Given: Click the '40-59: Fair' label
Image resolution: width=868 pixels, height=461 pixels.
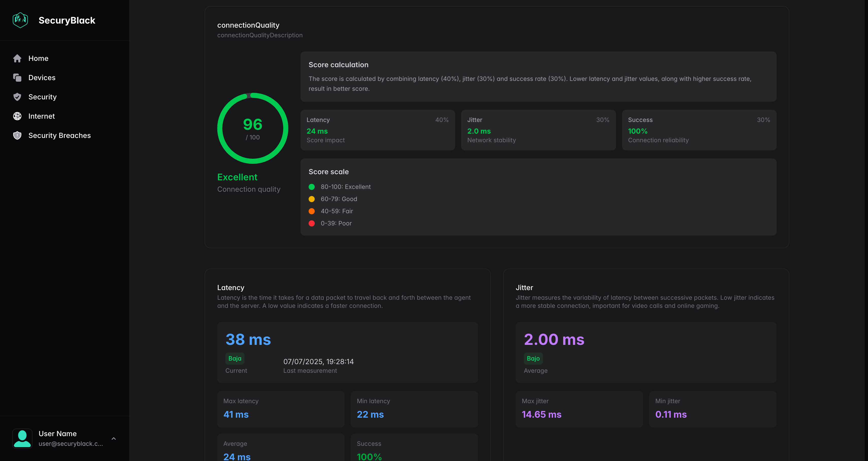Looking at the screenshot, I should point(337,211).
